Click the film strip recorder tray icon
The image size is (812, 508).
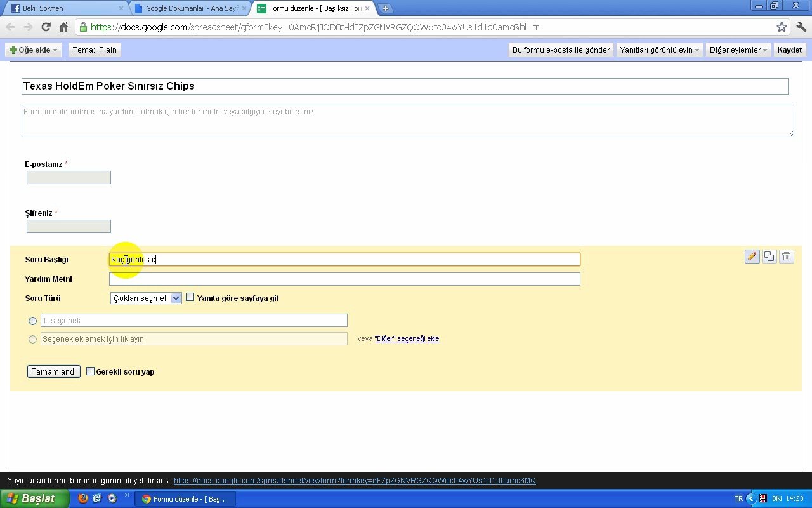coord(763,498)
